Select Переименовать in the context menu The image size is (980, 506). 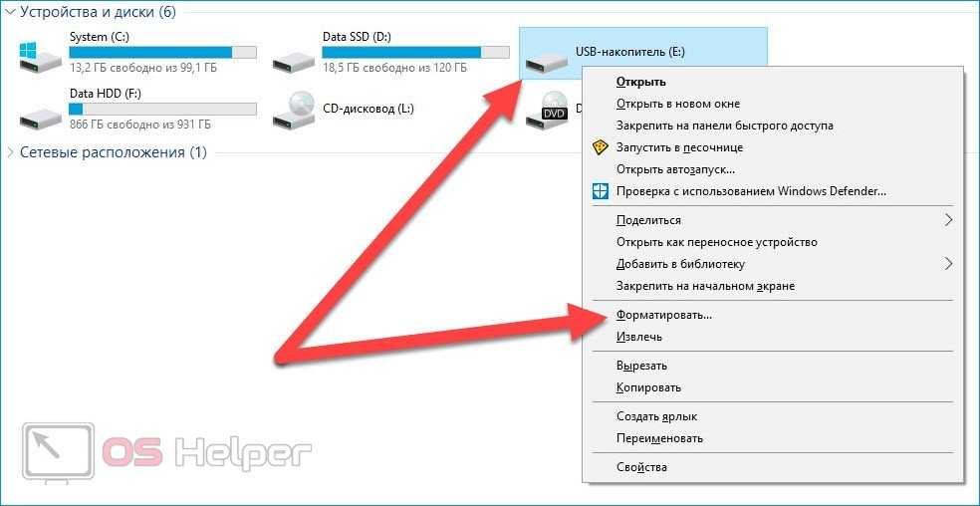(659, 438)
